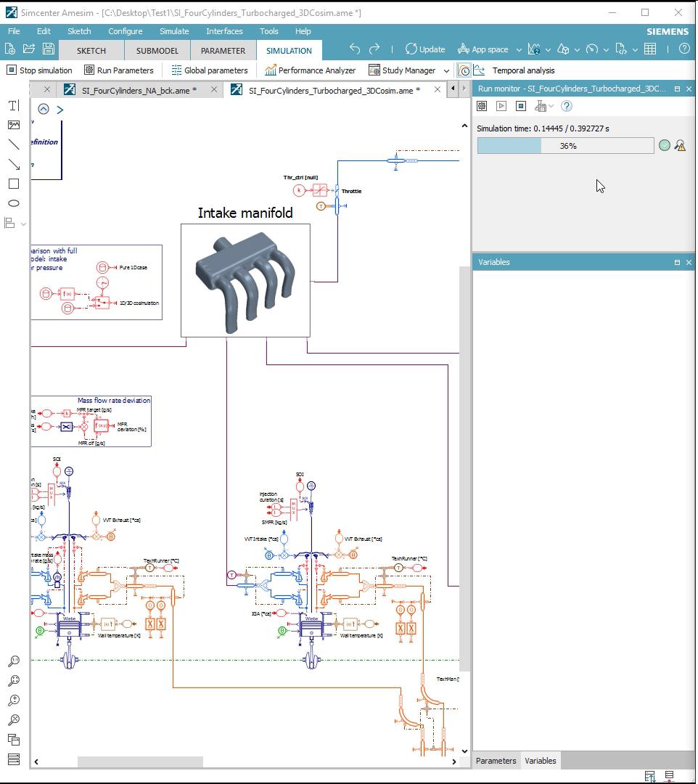Click the status bar sort icon

[649, 776]
